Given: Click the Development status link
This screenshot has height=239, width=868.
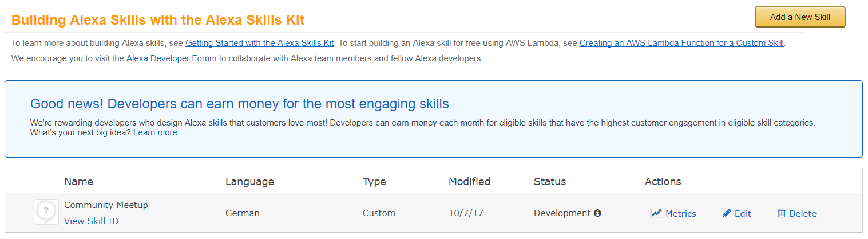Looking at the screenshot, I should [562, 213].
